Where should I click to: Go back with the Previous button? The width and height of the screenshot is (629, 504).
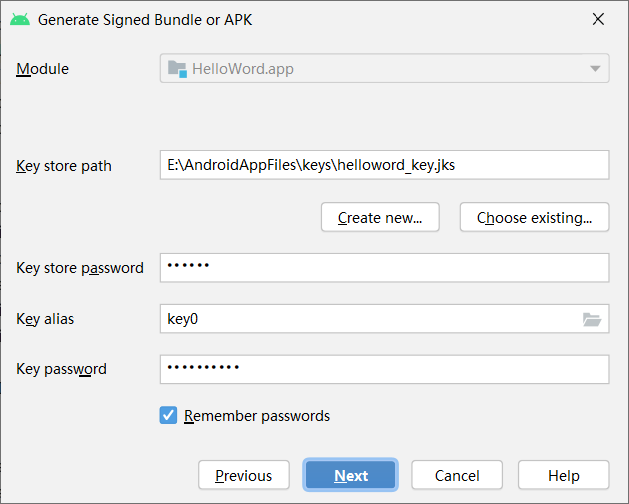click(243, 475)
